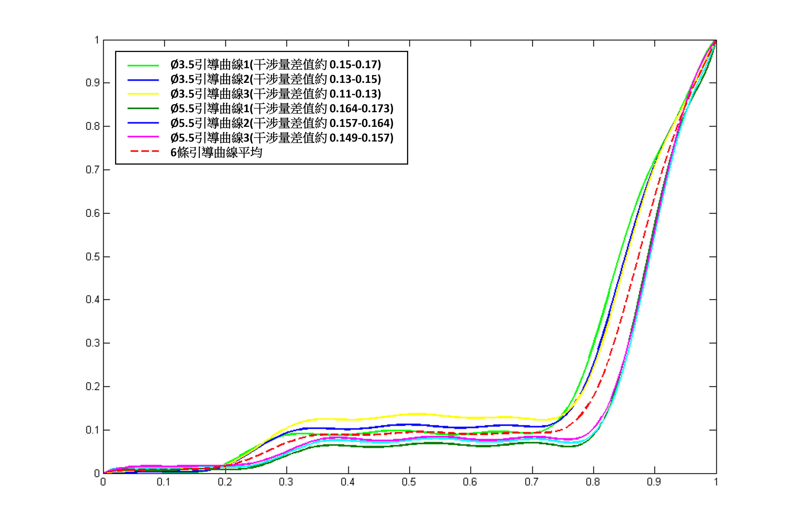Click the x-axis tick label 0.5
The width and height of the screenshot is (791, 532).
pos(409,482)
